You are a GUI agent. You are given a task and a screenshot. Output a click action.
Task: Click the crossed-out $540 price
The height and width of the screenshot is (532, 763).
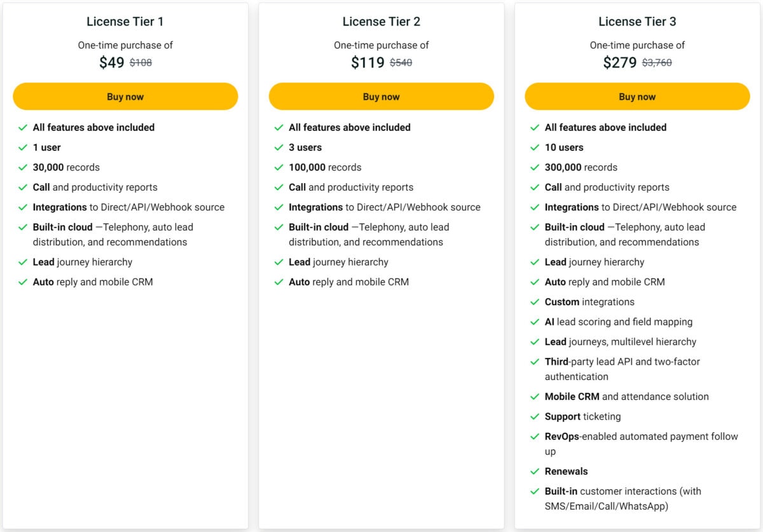pyautogui.click(x=401, y=63)
